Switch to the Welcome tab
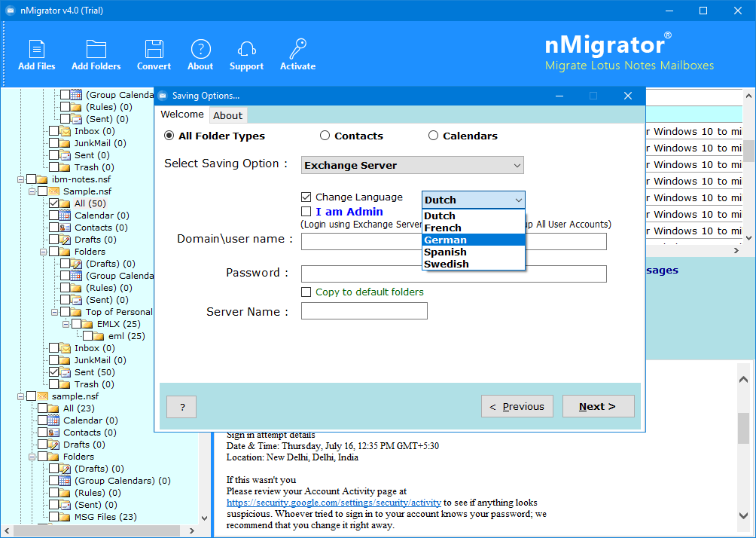This screenshot has width=756, height=538. 182,115
